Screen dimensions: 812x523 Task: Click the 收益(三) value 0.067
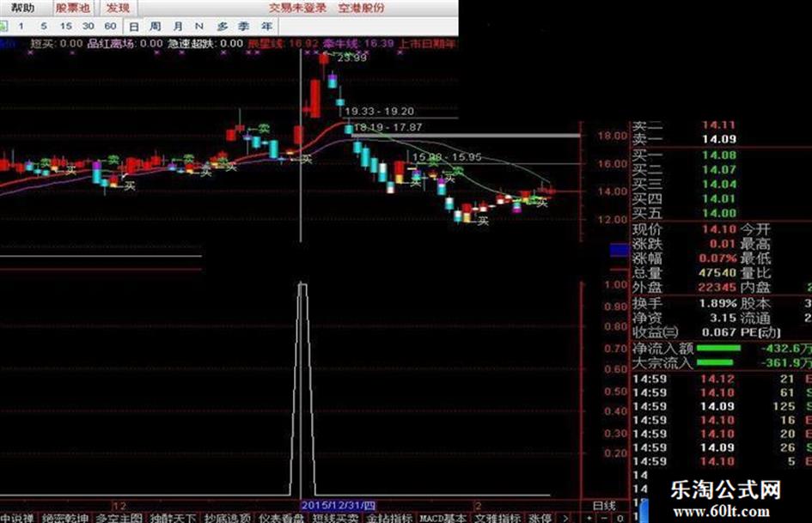point(719,332)
